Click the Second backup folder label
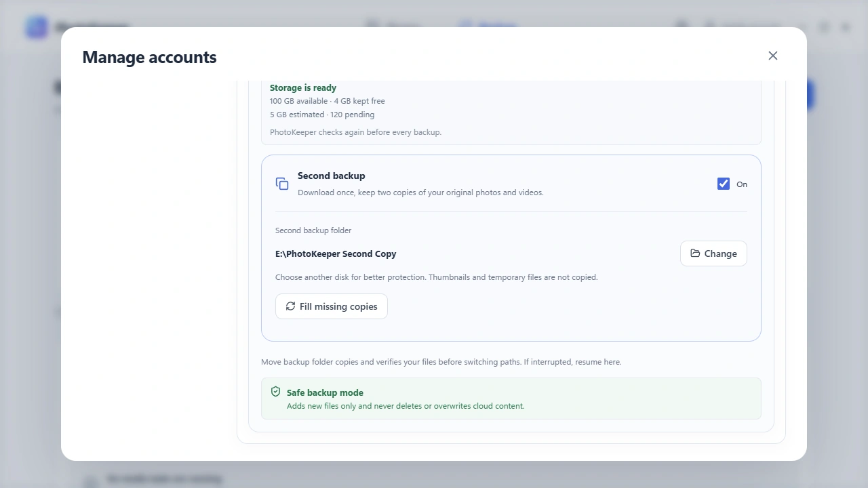 [x=313, y=230]
